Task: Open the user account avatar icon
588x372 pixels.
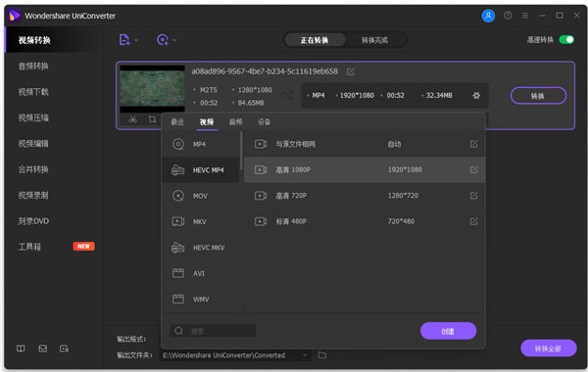Action: (x=488, y=16)
